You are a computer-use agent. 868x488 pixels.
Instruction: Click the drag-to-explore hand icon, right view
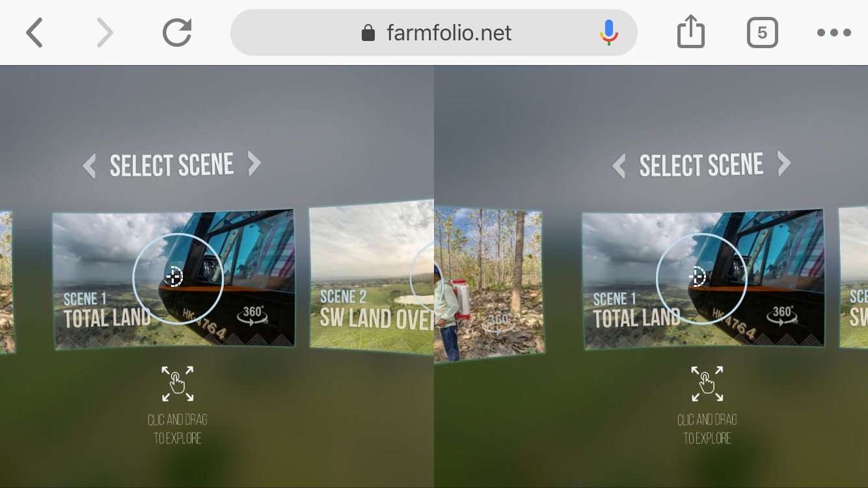pos(707,384)
